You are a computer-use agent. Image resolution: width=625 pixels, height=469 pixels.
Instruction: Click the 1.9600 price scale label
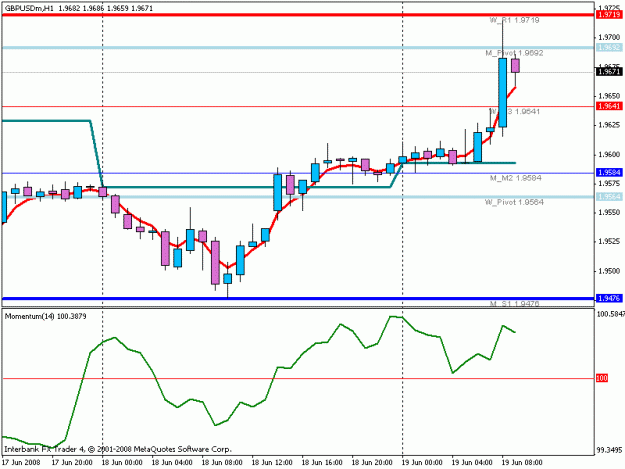609,155
